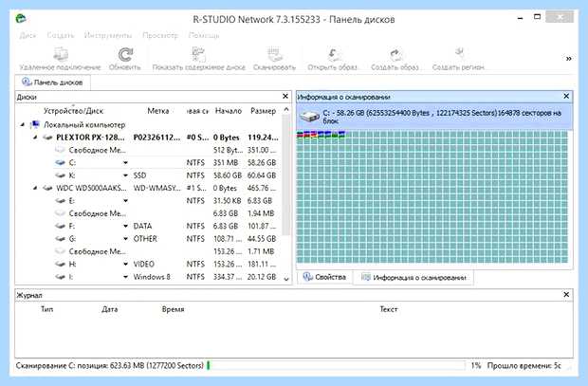
Task: Select the 'OTHER' label cell
Action: pos(145,239)
